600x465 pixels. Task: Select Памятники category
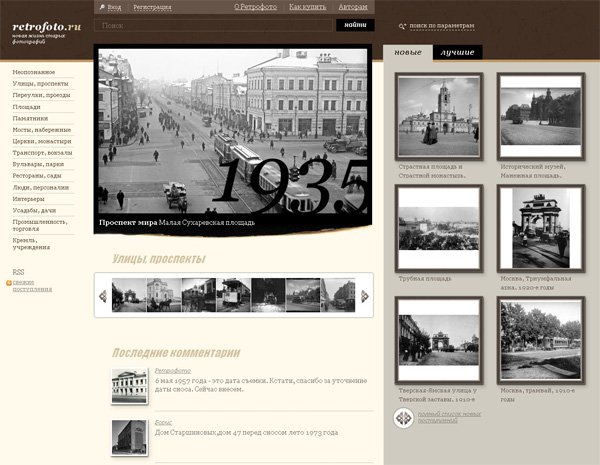(x=30, y=118)
